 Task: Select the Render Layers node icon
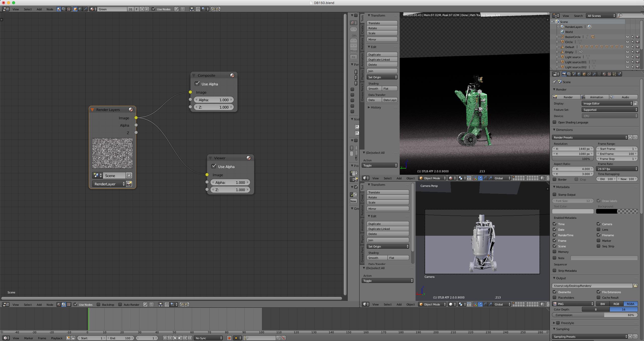click(x=131, y=110)
